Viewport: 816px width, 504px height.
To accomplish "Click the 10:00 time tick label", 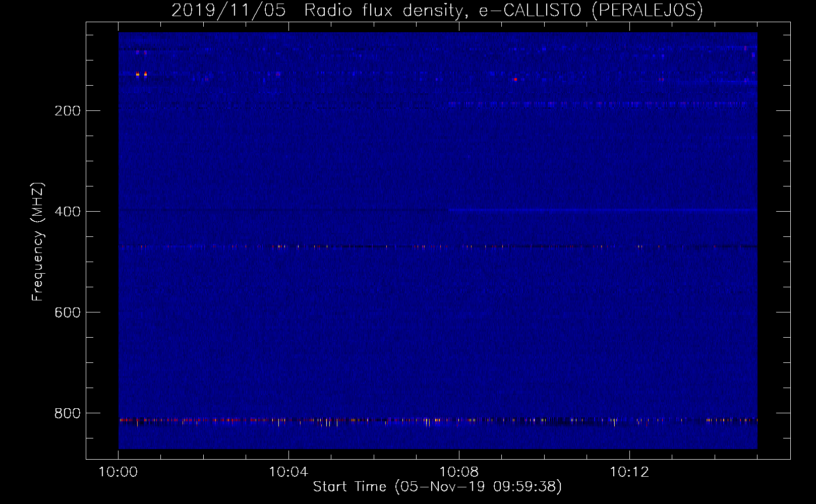I will pos(118,472).
